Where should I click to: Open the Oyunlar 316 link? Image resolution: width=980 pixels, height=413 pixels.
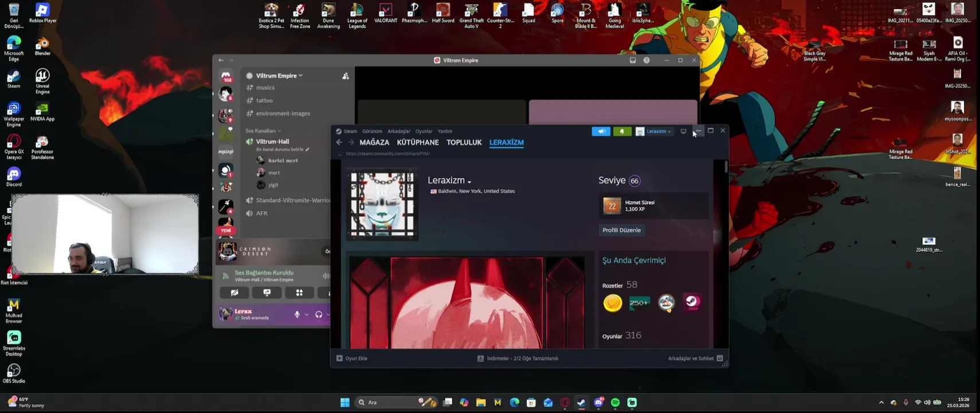[x=622, y=336]
